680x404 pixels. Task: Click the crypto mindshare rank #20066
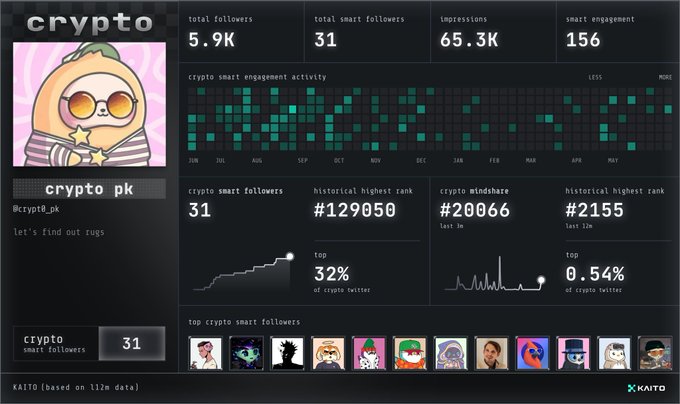(x=475, y=210)
